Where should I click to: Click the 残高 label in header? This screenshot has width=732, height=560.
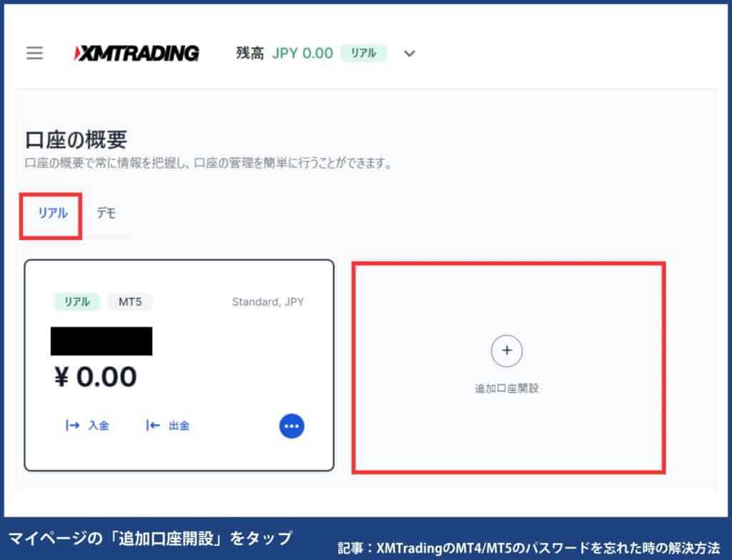pos(249,53)
